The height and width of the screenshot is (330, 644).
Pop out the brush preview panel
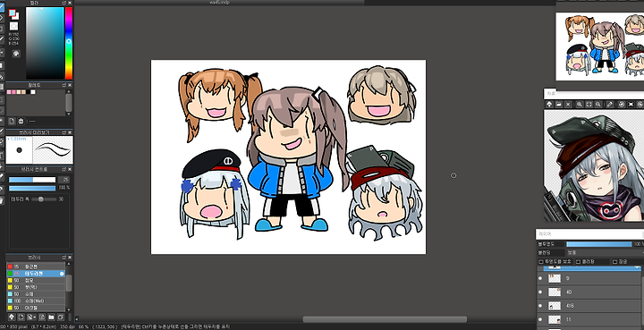(x=64, y=132)
